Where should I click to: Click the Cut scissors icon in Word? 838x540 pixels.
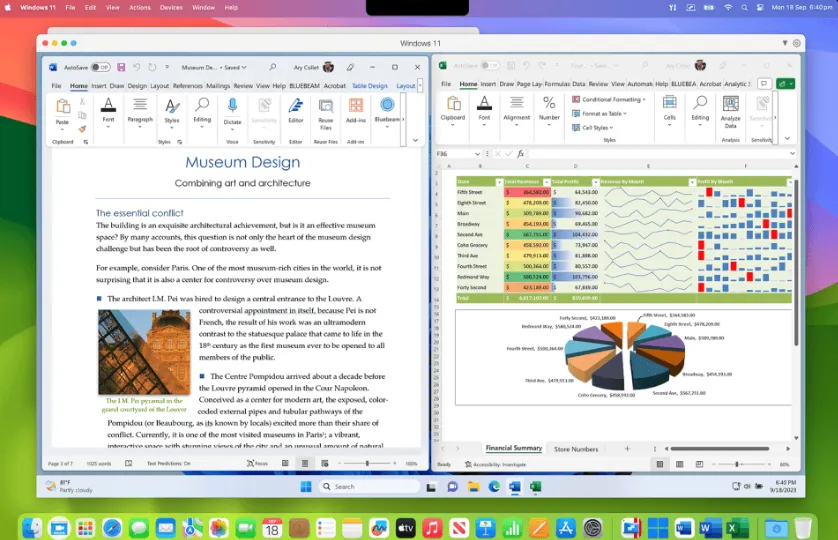[82, 101]
